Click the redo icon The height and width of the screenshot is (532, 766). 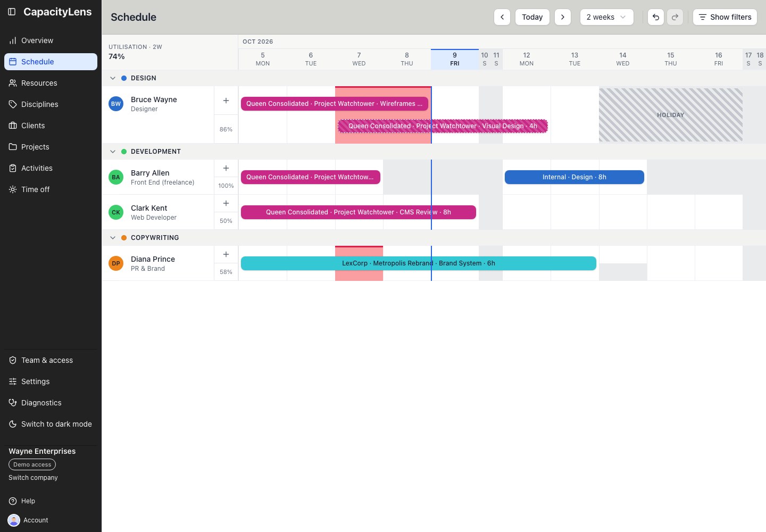675,17
